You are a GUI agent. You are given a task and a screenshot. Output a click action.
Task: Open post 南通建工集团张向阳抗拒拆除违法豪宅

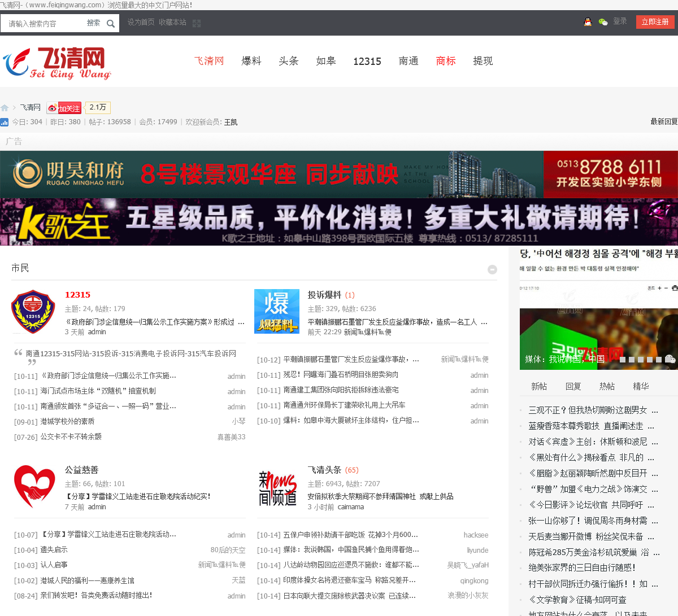click(x=341, y=390)
